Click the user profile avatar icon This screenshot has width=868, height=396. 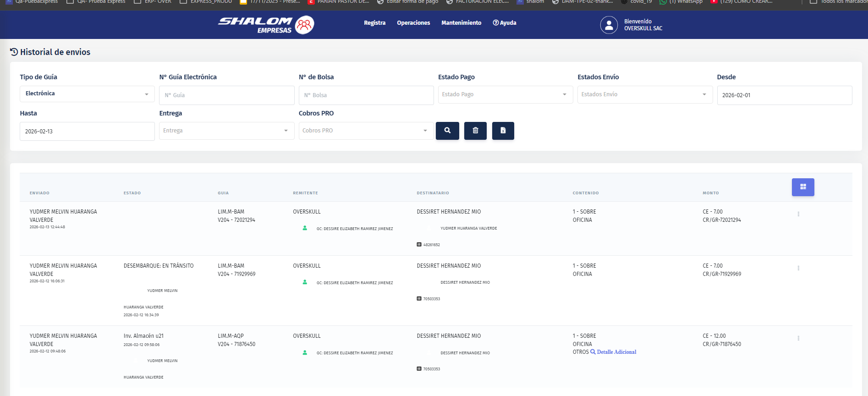609,25
